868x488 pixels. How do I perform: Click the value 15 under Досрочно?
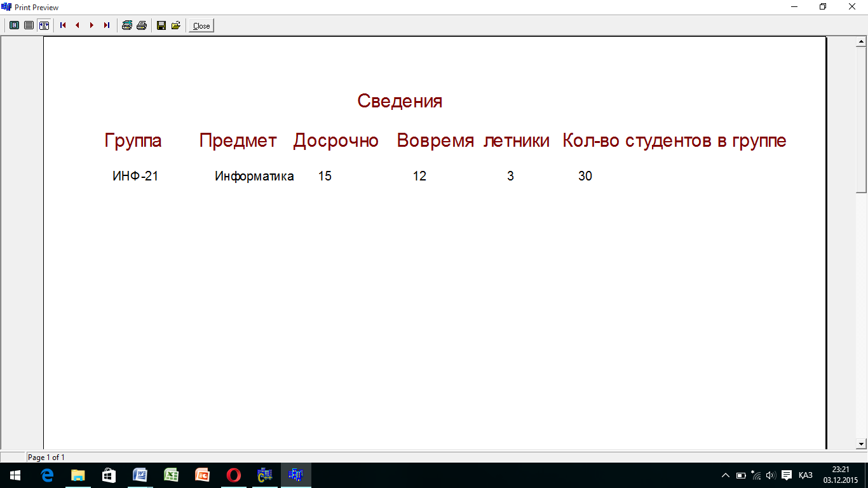click(325, 176)
